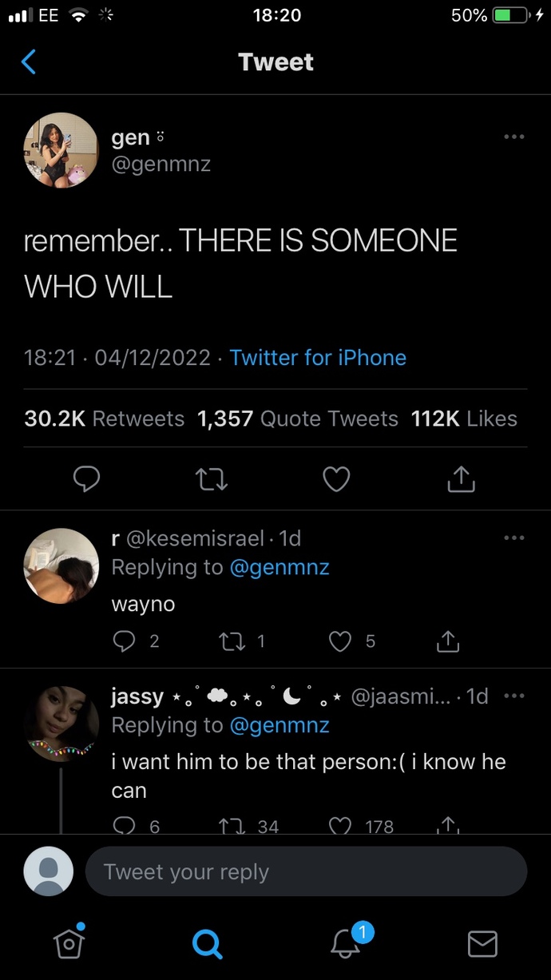Share the "wayno" reply
551x980 pixels.
click(x=449, y=641)
